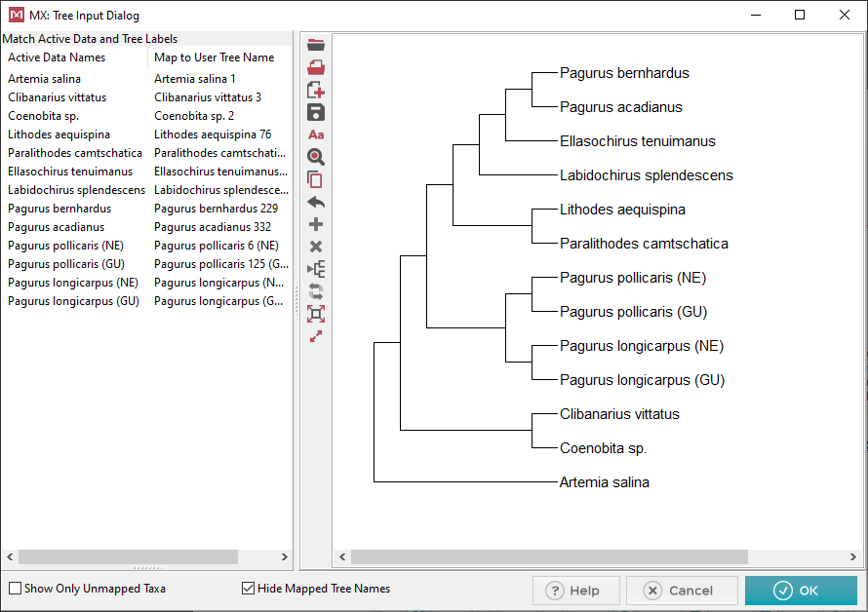
Task: Click the new document plus icon
Action: coord(315,90)
